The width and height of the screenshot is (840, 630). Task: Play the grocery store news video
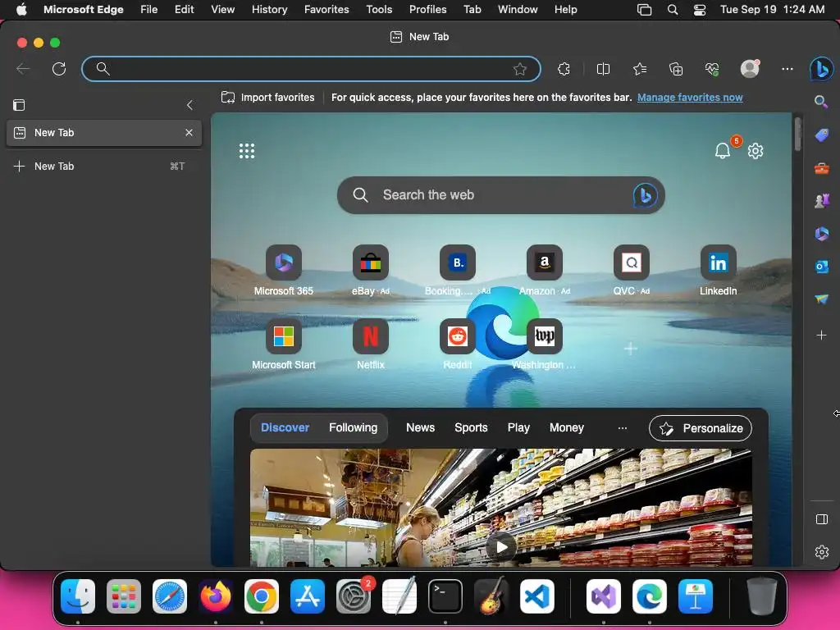click(501, 547)
